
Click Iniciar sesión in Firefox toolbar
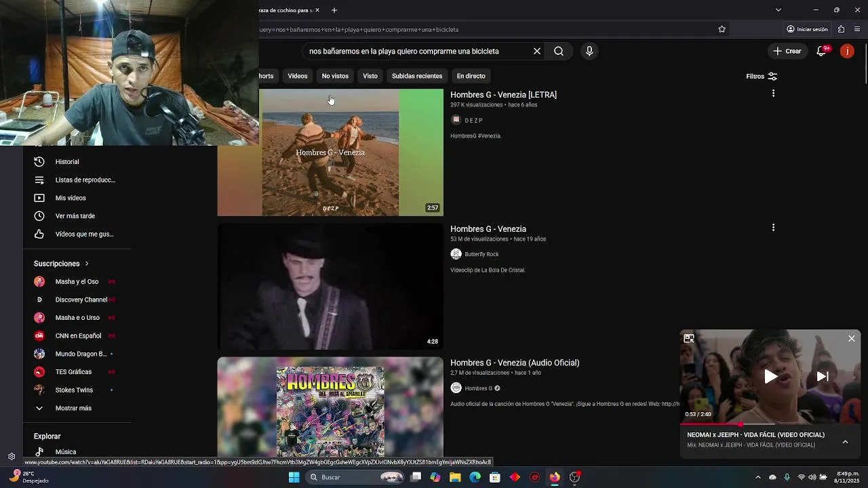pyautogui.click(x=807, y=29)
